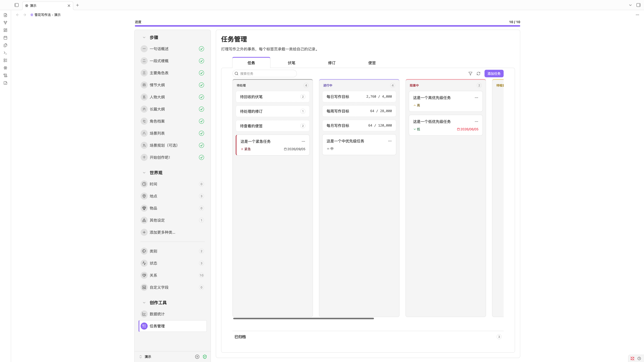Open a new tab with plus icon
Screen dimensions: 644x362
(77, 5)
